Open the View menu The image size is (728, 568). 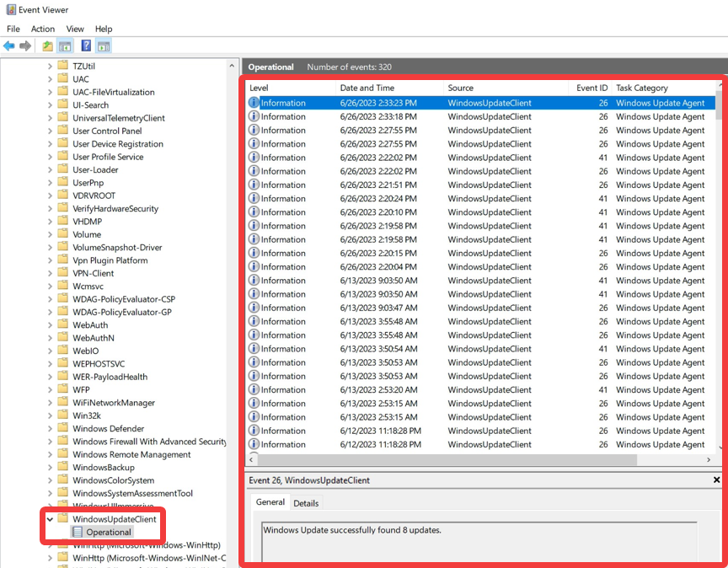point(75,29)
